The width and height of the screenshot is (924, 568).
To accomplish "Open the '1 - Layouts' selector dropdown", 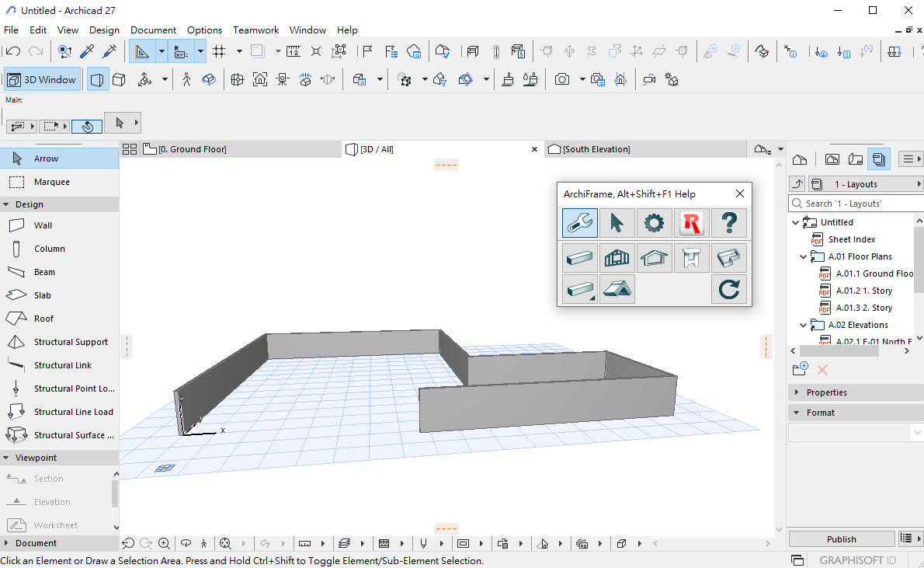I will (865, 184).
